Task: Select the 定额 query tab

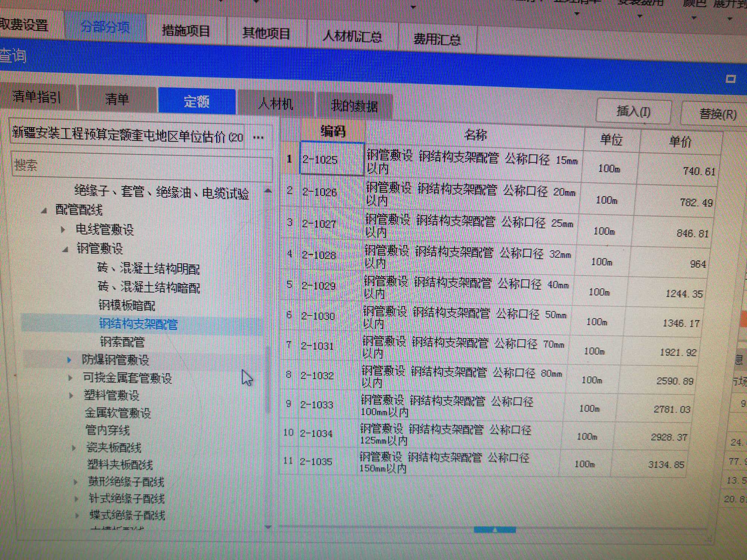Action: click(x=197, y=102)
